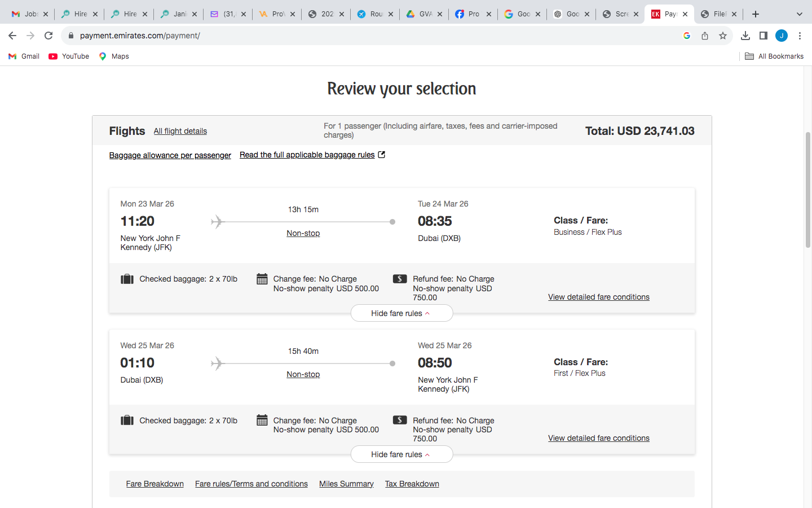View site information via the lock icon
This screenshot has width=812, height=508.
coord(71,36)
